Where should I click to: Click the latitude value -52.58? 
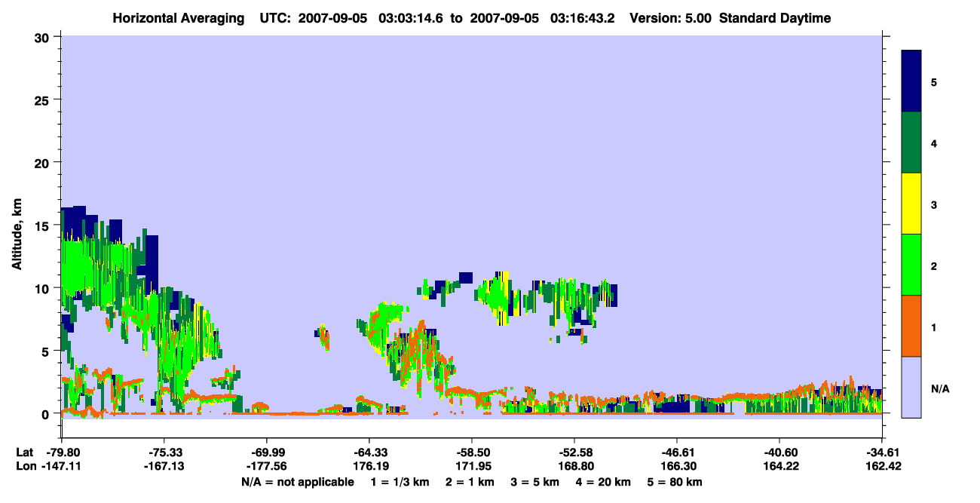tap(574, 452)
